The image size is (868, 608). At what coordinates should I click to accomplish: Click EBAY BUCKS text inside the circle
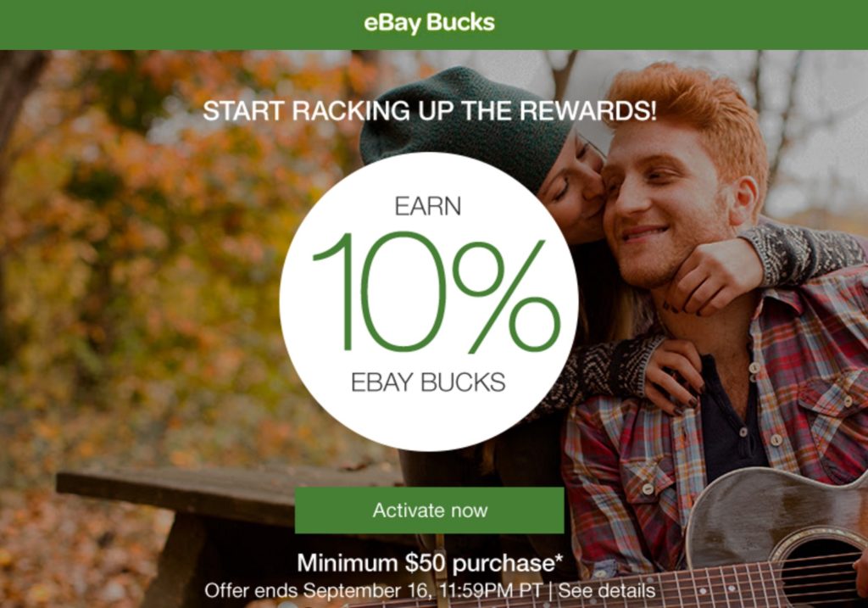[x=428, y=382]
